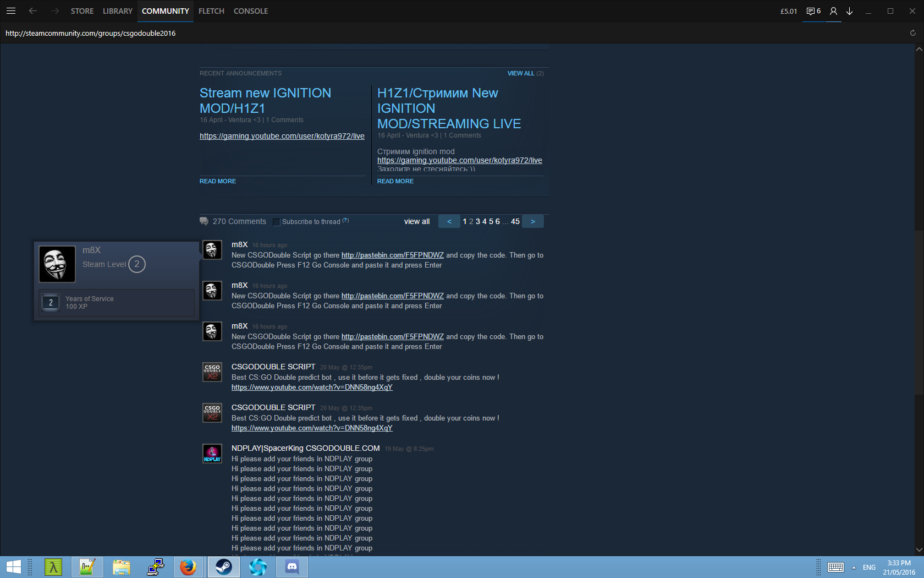Image resolution: width=924 pixels, height=578 pixels.
Task: Open Discord from the taskbar
Action: point(292,566)
